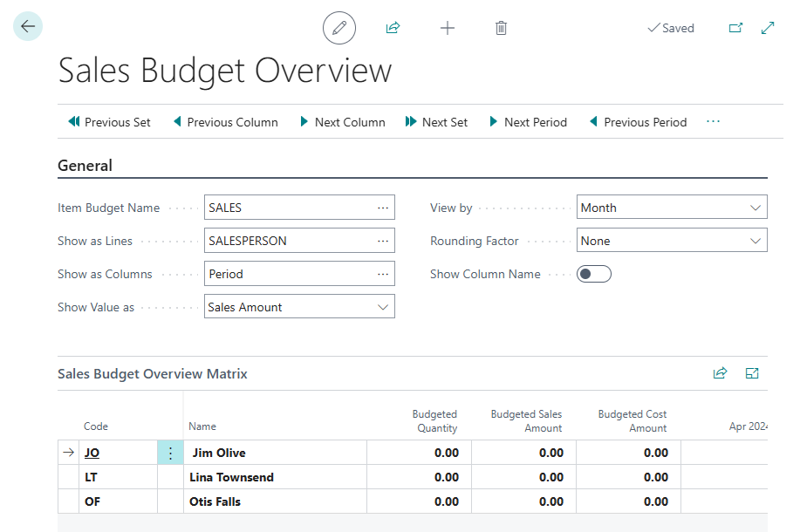Maximize the Sales Budget Overview Matrix

click(x=752, y=373)
